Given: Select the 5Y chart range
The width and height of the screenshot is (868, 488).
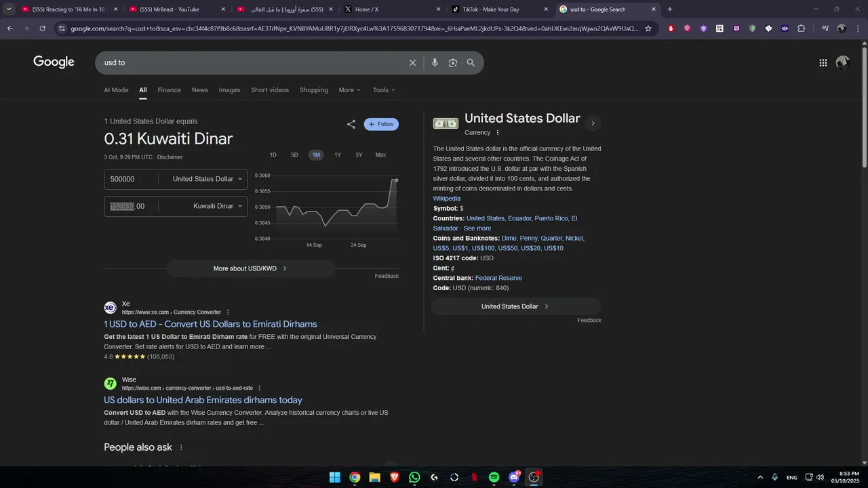Looking at the screenshot, I should [x=359, y=155].
